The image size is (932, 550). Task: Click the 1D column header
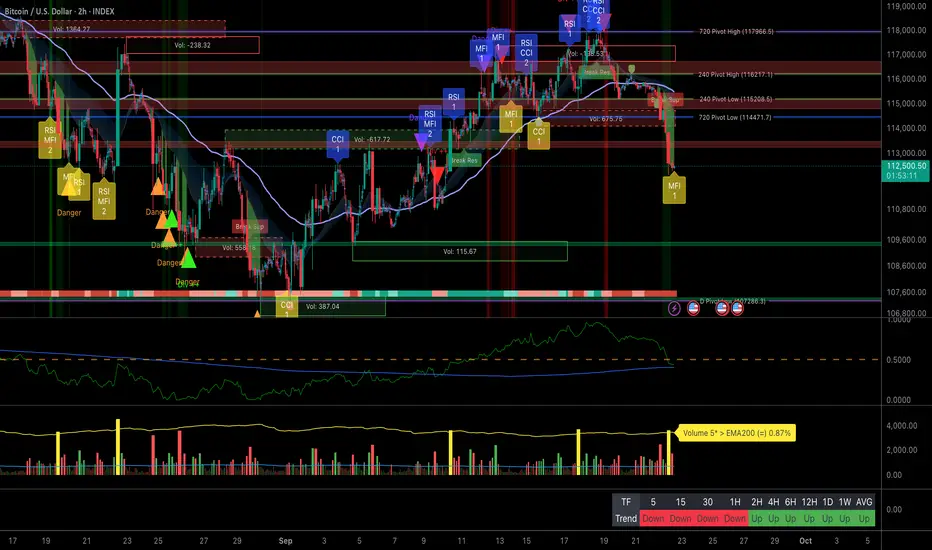point(827,502)
